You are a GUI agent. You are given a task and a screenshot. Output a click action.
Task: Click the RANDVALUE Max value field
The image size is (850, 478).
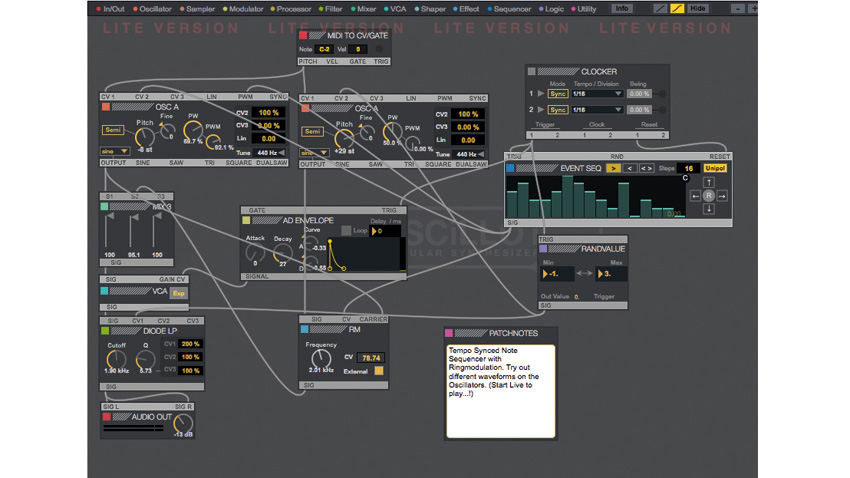click(x=611, y=274)
